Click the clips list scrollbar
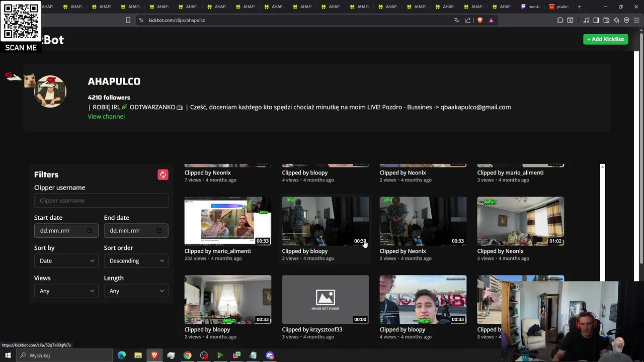Screen dimensions: 644x362 coord(602,222)
